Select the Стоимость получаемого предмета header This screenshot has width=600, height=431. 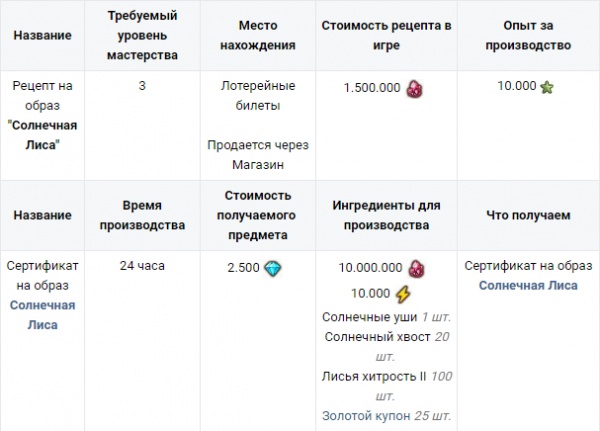point(257,215)
